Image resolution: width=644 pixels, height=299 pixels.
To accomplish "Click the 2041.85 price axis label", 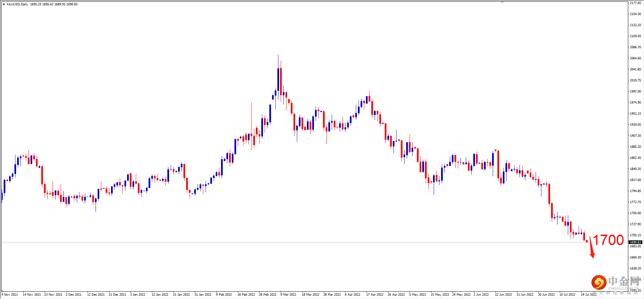I will [635, 69].
